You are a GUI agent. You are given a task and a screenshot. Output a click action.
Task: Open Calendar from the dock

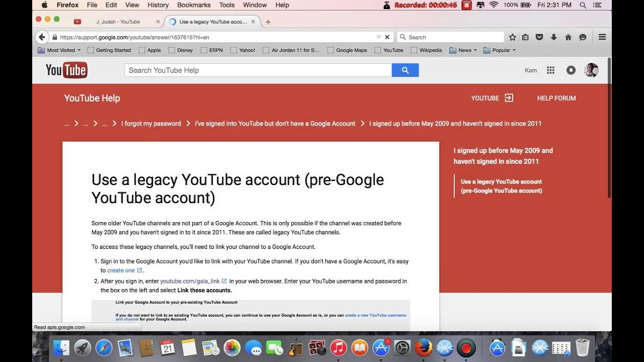point(168,347)
